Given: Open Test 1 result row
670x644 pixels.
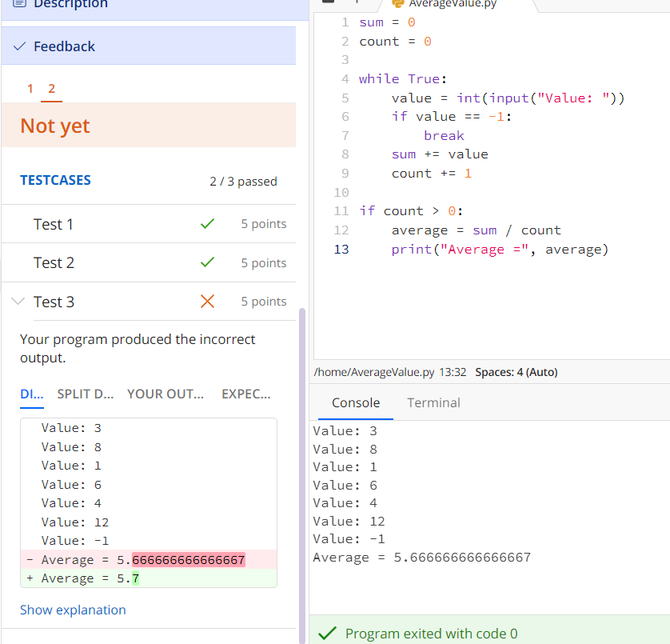Looking at the screenshot, I should tap(148, 224).
